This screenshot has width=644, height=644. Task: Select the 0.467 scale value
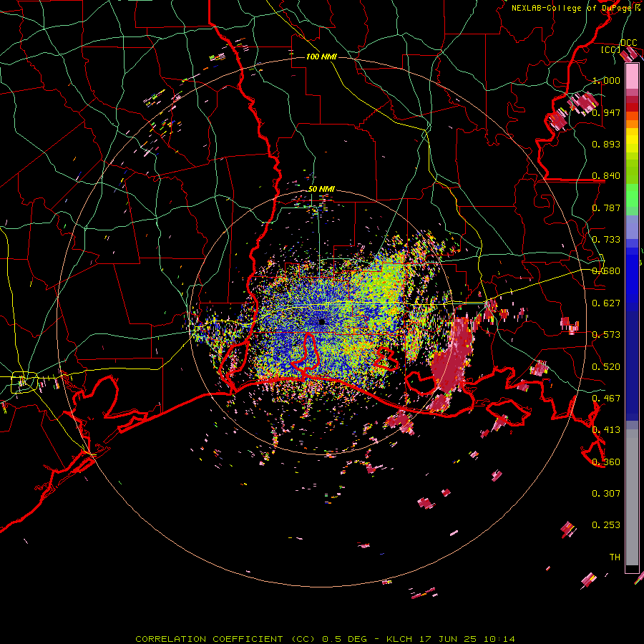point(606,399)
